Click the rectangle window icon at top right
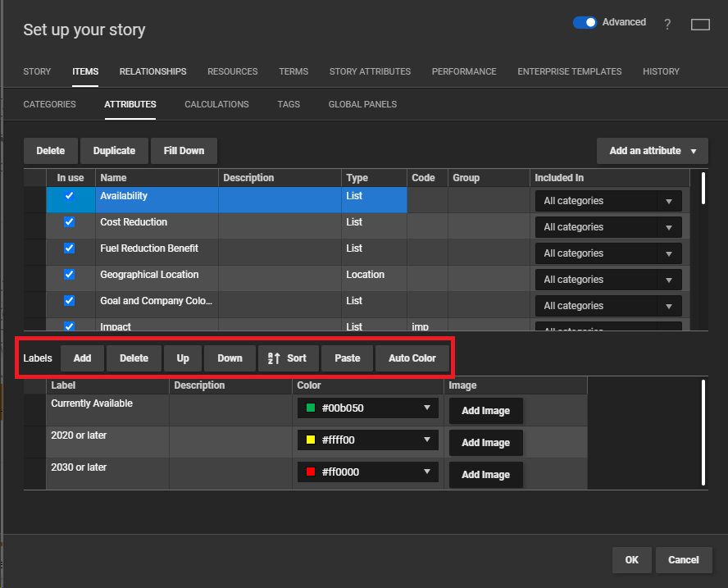728x588 pixels. click(x=700, y=25)
